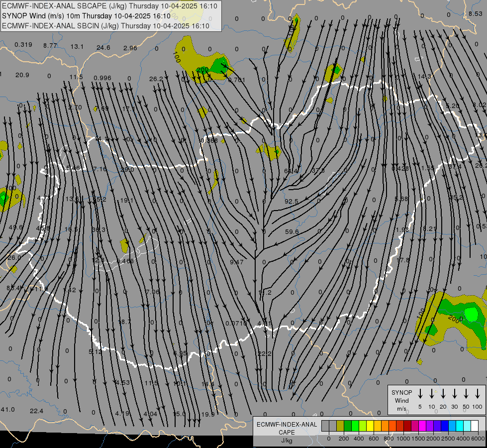Viewport: 487px width, 448px height.
Task: Click the map value '22.4'
Action: pos(36,411)
